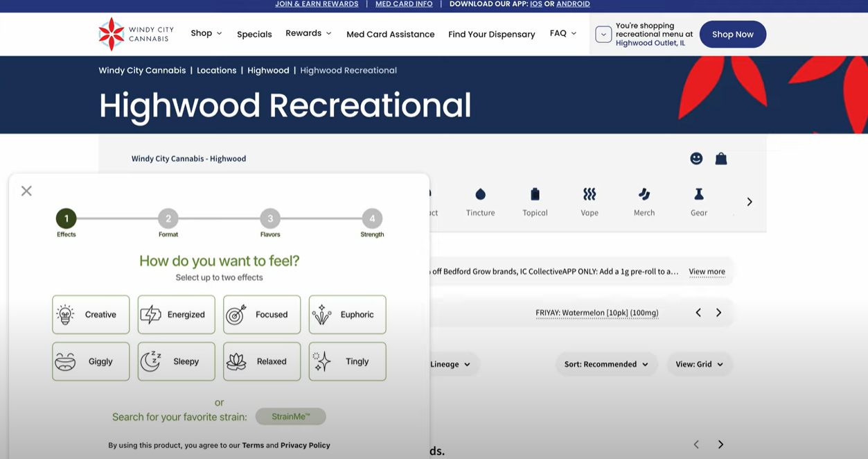868x459 pixels.
Task: Click the next arrow in category carousel
Action: pos(750,202)
